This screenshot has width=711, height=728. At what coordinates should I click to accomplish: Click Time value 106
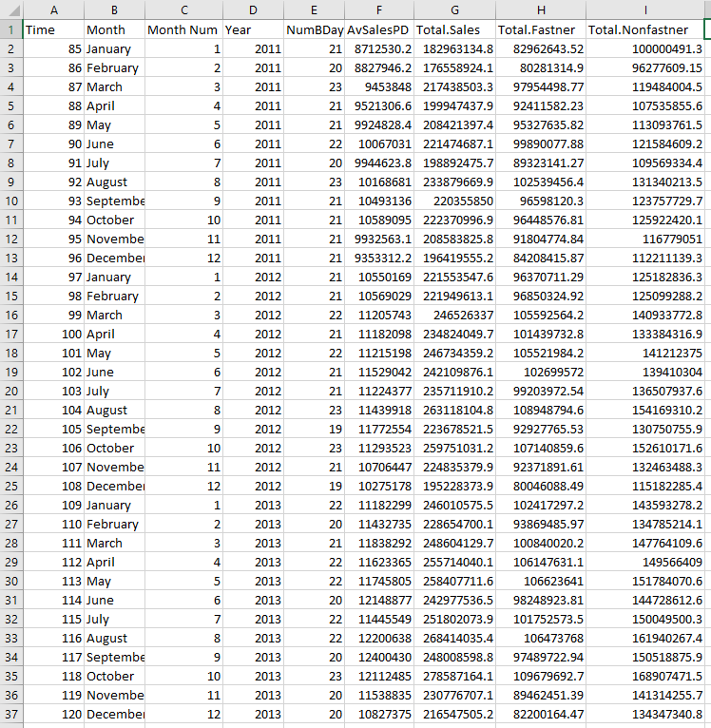pyautogui.click(x=53, y=448)
